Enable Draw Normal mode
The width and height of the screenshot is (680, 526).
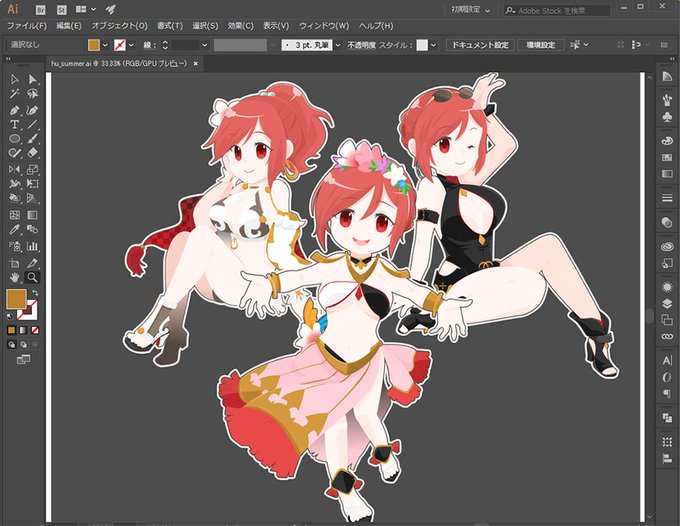[x=12, y=345]
